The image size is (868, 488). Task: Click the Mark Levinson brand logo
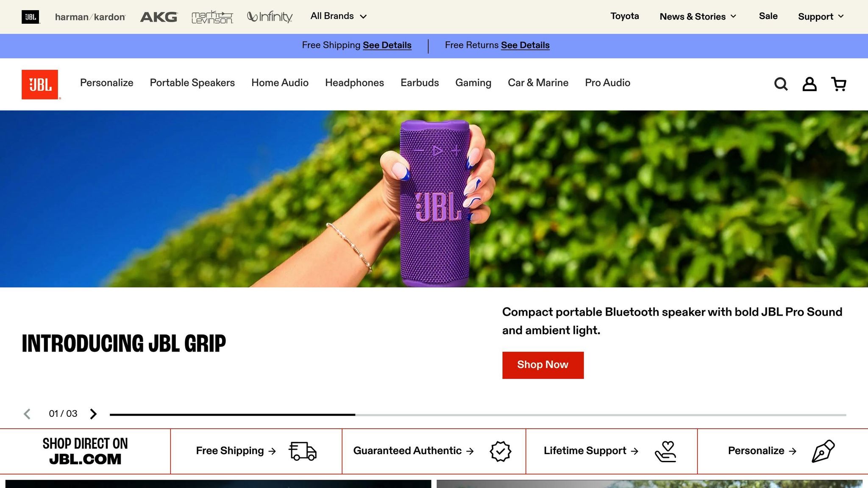pos(212,17)
